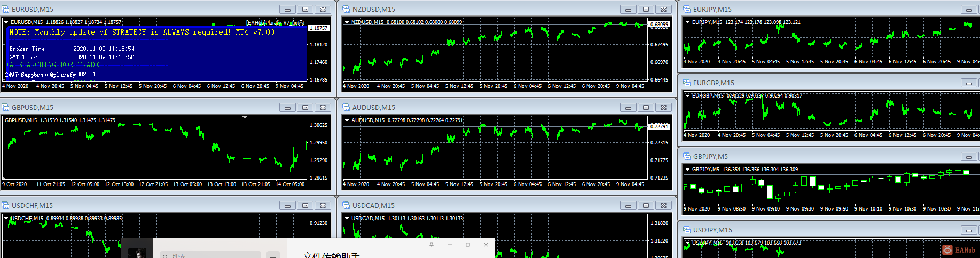Click the EURUSD,M15 chart window icon
The width and height of the screenshot is (980, 258).
(x=5, y=9)
